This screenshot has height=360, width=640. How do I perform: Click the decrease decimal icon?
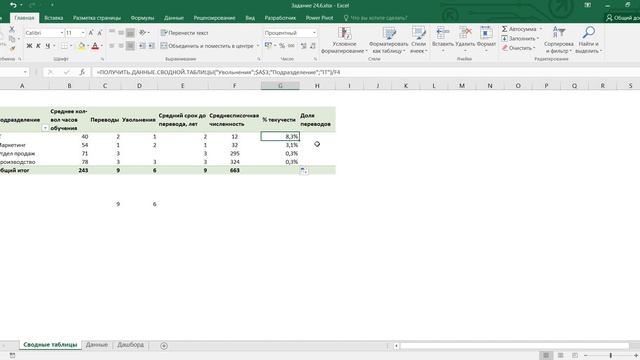[x=313, y=46]
